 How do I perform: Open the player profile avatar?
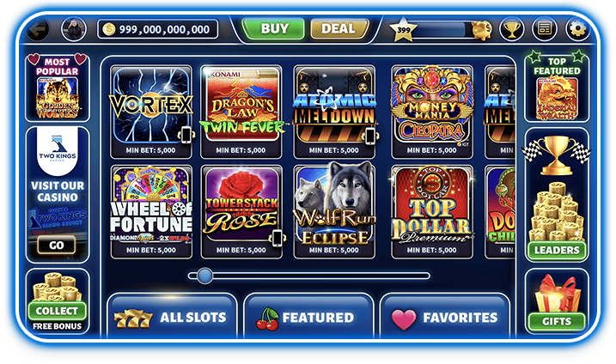coord(74,29)
